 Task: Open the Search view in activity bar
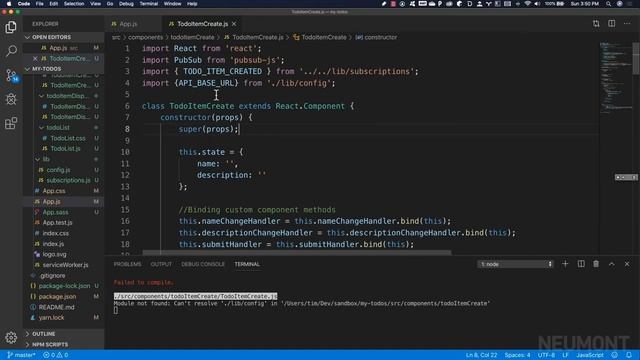pyautogui.click(x=11, y=51)
